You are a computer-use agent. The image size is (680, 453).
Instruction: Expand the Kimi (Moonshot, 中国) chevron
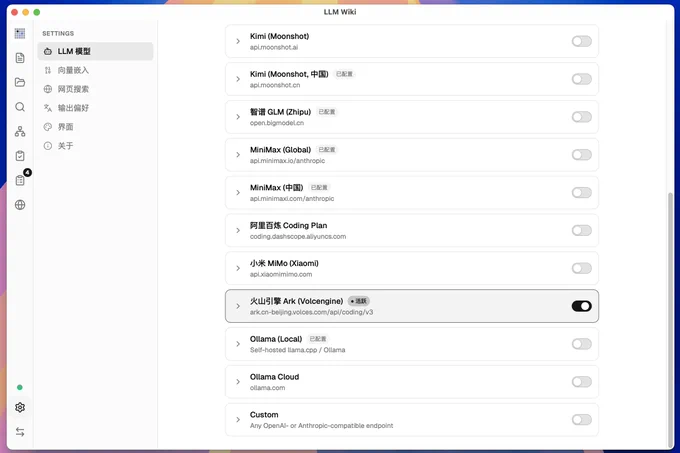(238, 79)
